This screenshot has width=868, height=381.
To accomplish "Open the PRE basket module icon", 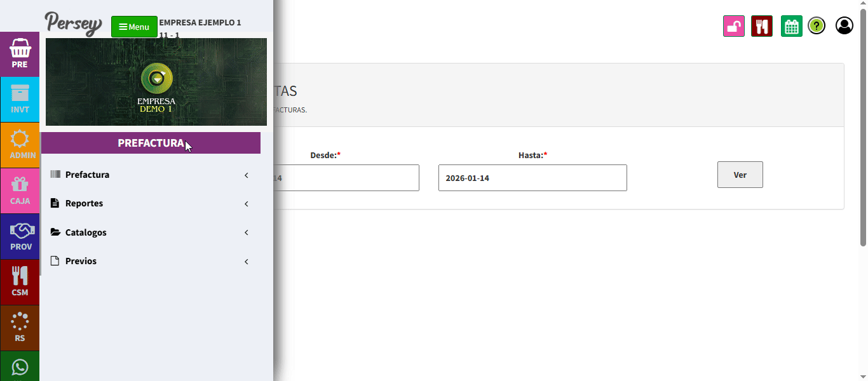I will tap(20, 54).
